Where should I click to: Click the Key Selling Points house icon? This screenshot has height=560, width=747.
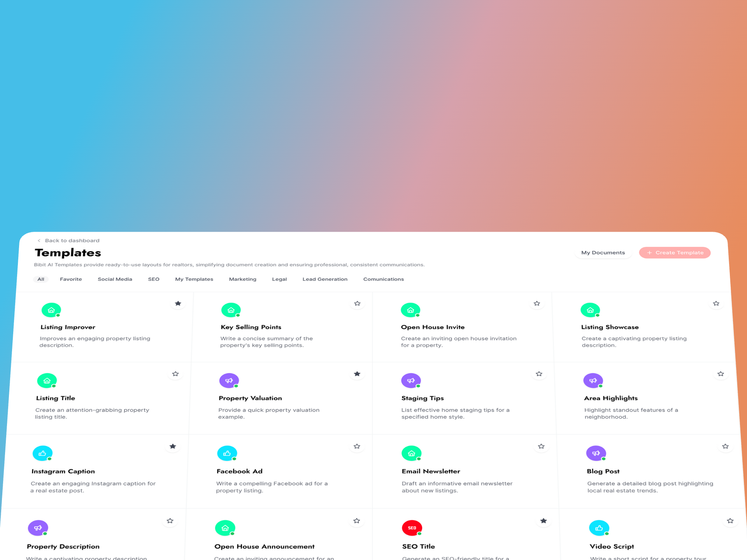tap(230, 310)
